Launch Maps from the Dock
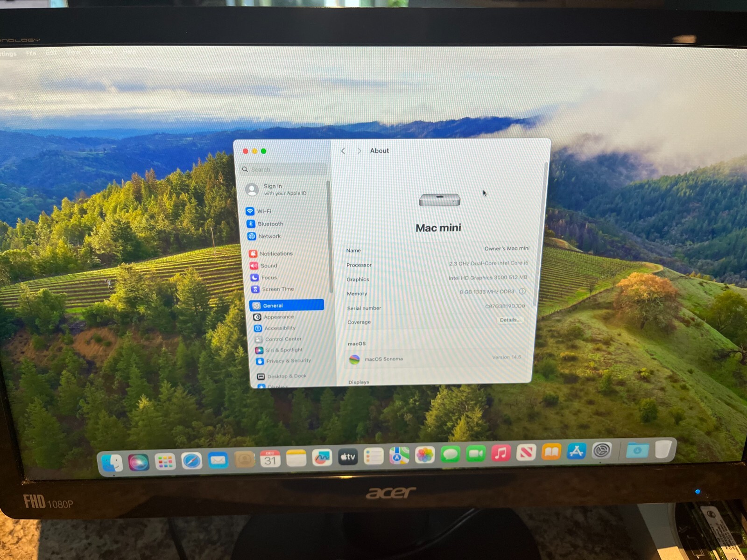 point(399,456)
